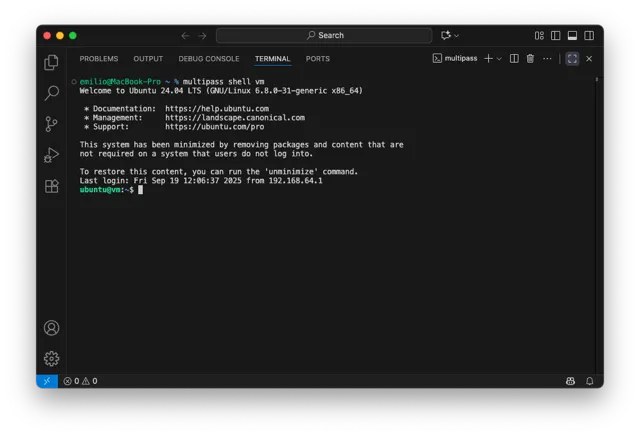The image size is (640, 436).
Task: Open terminal panel more actions menu
Action: point(546,59)
